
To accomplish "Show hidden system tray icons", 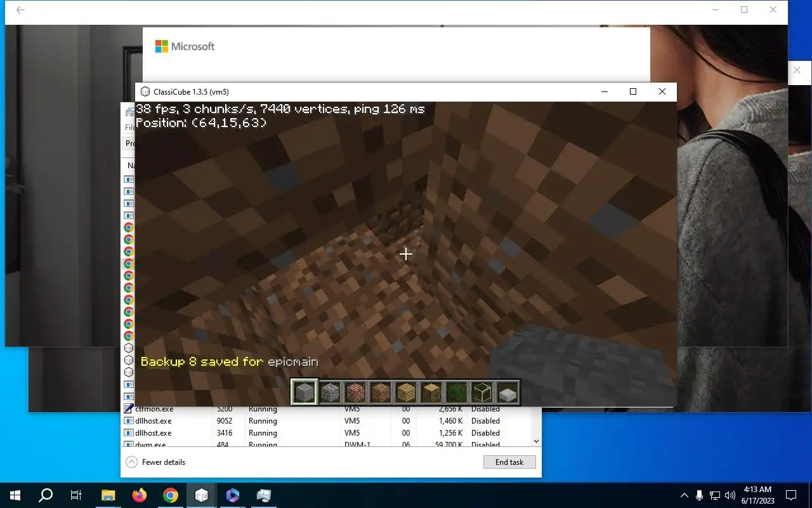I will [x=684, y=495].
